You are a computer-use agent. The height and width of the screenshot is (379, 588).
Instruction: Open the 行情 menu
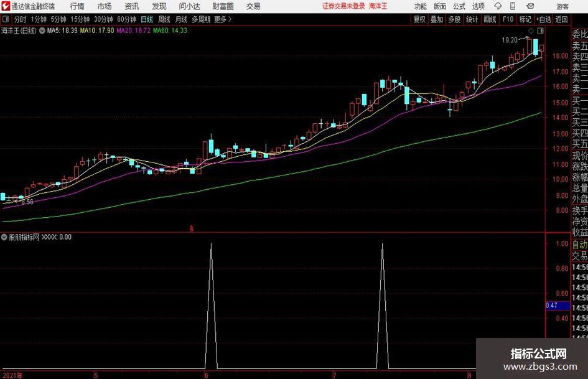(x=77, y=6)
